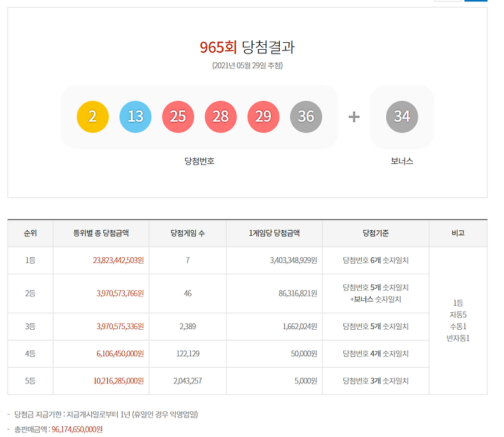This screenshot has height=437, width=504.
Task: Click per-game prize 86,316,821원
Action: 298,293
